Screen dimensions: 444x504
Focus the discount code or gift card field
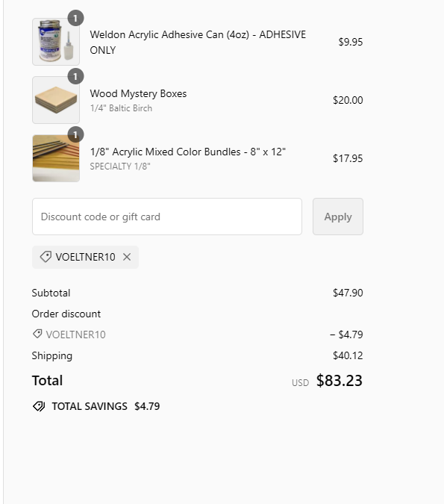pyautogui.click(x=167, y=217)
